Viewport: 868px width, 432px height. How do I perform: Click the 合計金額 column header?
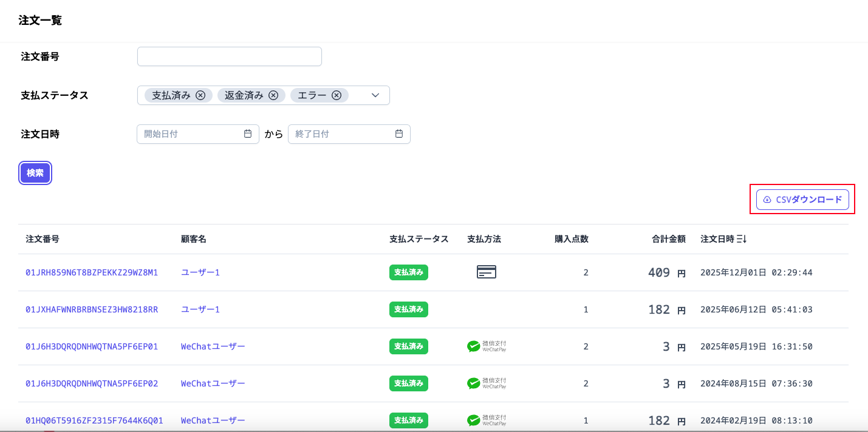tap(669, 239)
